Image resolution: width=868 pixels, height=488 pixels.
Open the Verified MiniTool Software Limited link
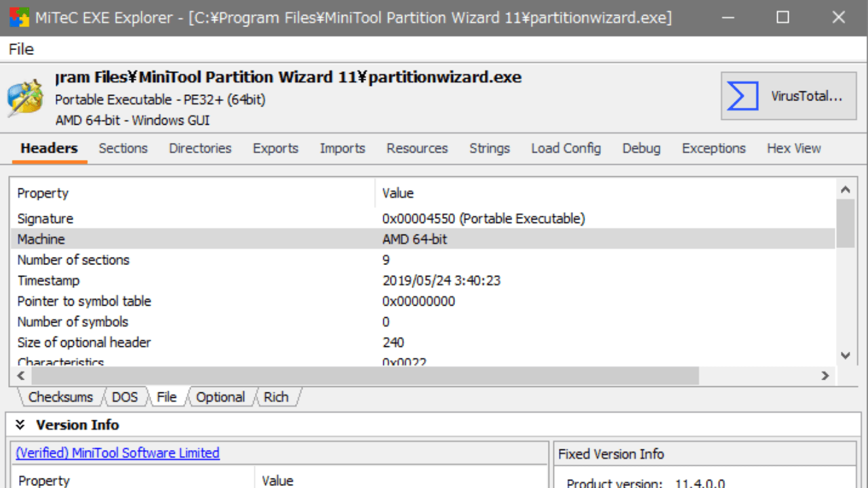(117, 453)
